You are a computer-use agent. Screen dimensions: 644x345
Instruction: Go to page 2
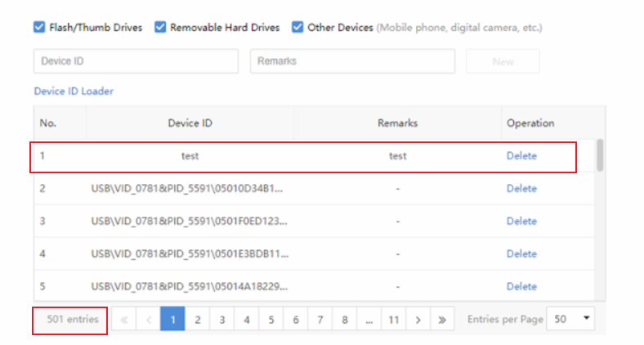coord(197,320)
